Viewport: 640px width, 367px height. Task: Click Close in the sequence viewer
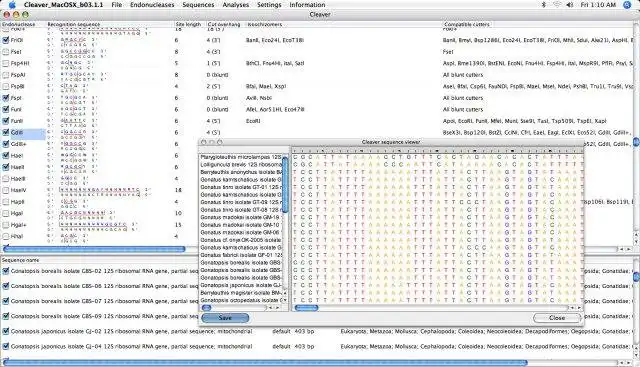557,318
